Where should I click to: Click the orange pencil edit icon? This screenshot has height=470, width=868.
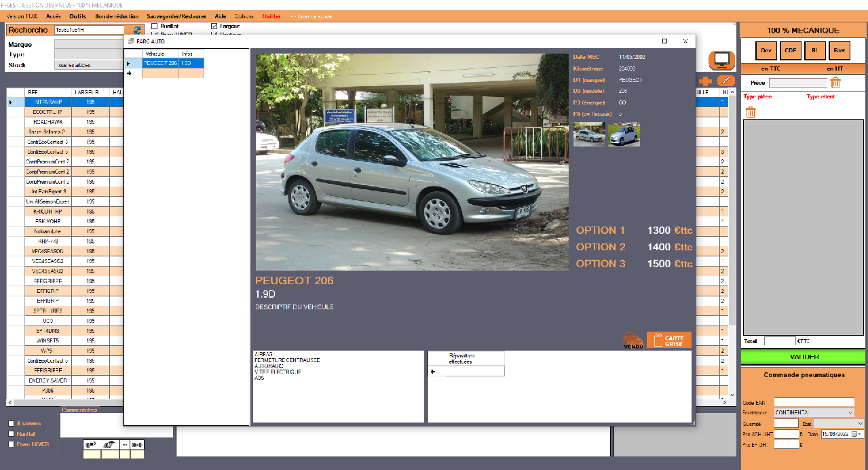point(725,81)
